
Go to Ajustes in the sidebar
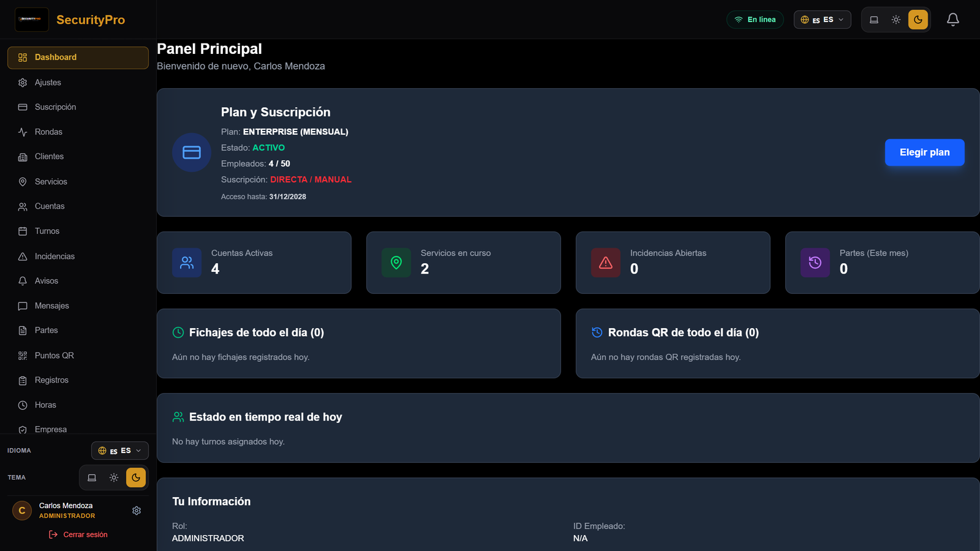pos(78,83)
